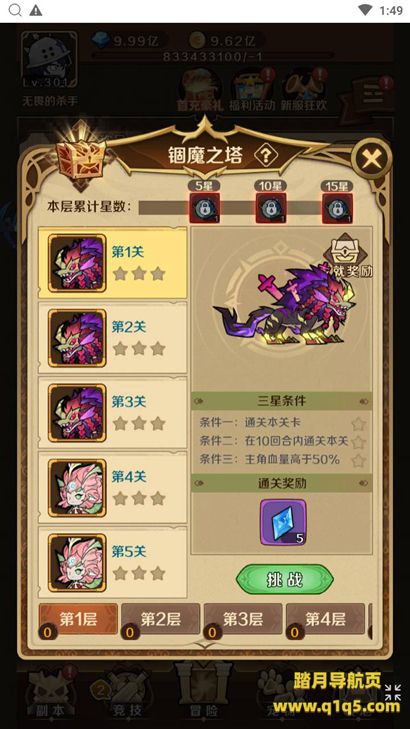Tap the blue crystal reward item

[283, 523]
